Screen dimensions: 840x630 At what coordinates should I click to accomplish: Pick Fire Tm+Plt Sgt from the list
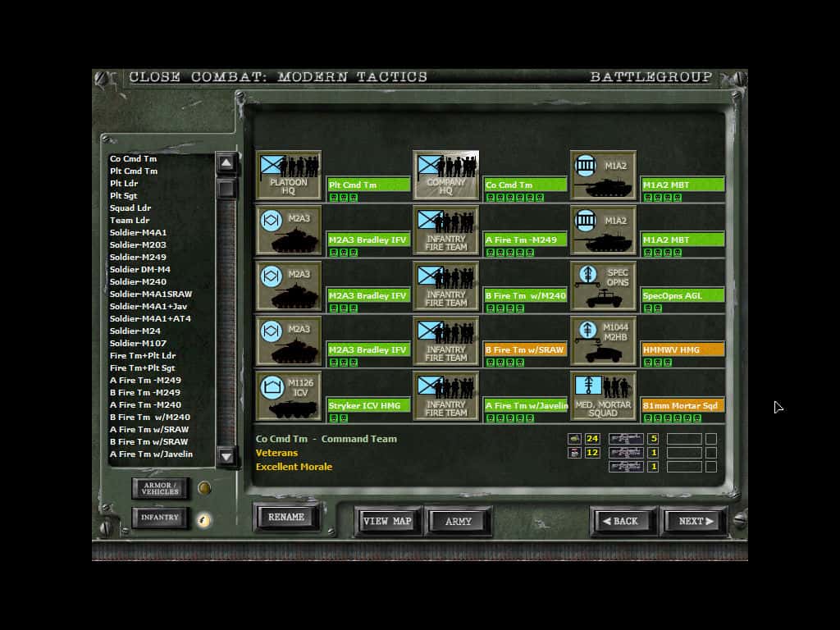(143, 368)
